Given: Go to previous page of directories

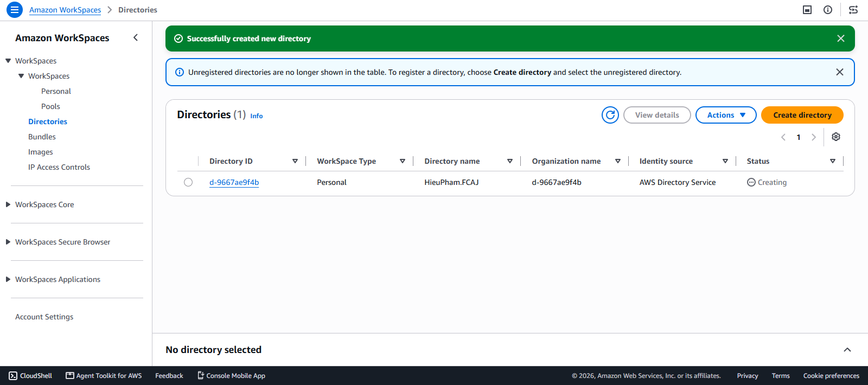Looking at the screenshot, I should [x=783, y=137].
